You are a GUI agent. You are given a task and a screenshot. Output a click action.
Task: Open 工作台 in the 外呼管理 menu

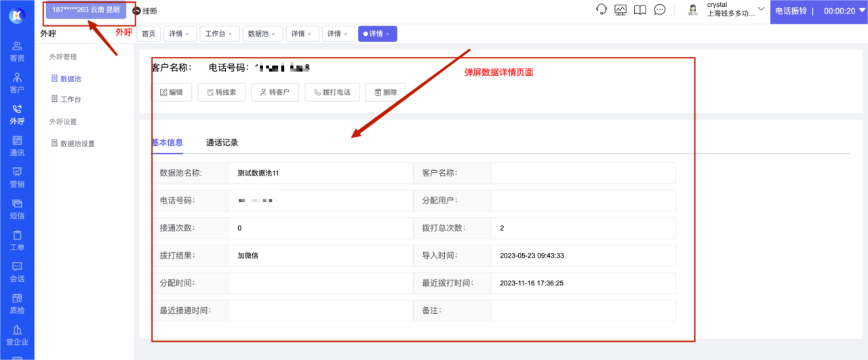(x=66, y=99)
